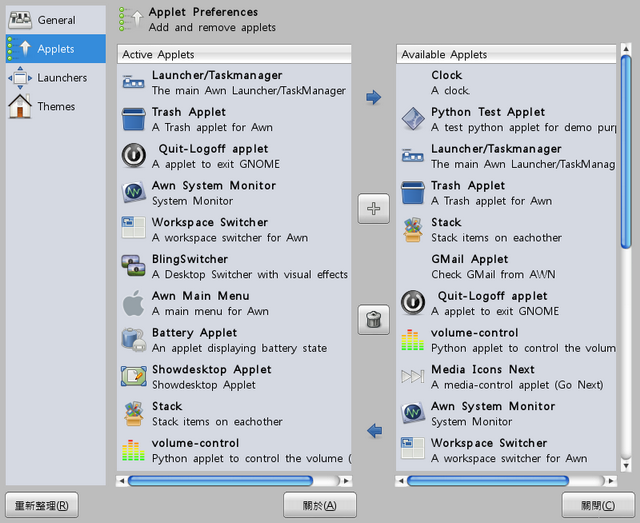Select Quit-Logoff applet icon in Available Applets
Screen dimensions: 640x523
(413, 303)
